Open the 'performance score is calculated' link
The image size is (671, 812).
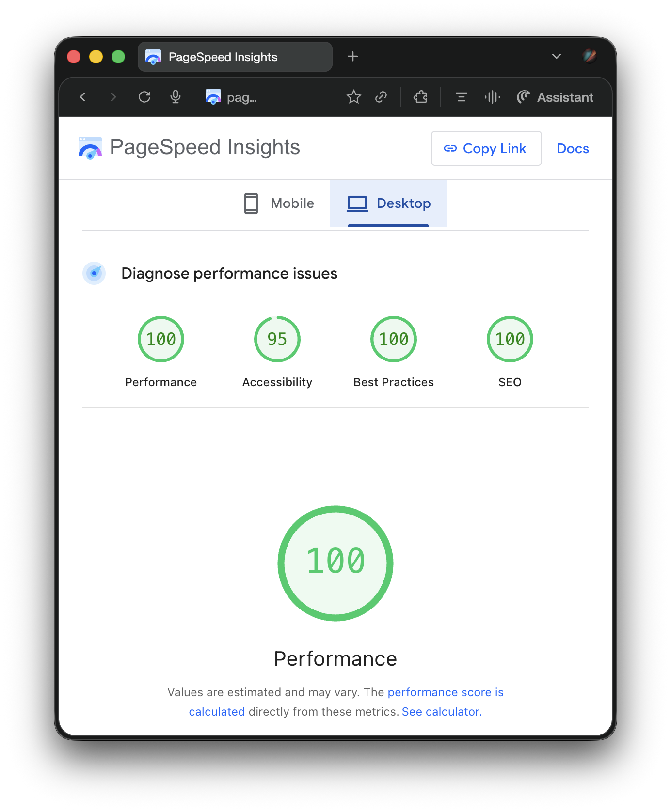coord(446,692)
